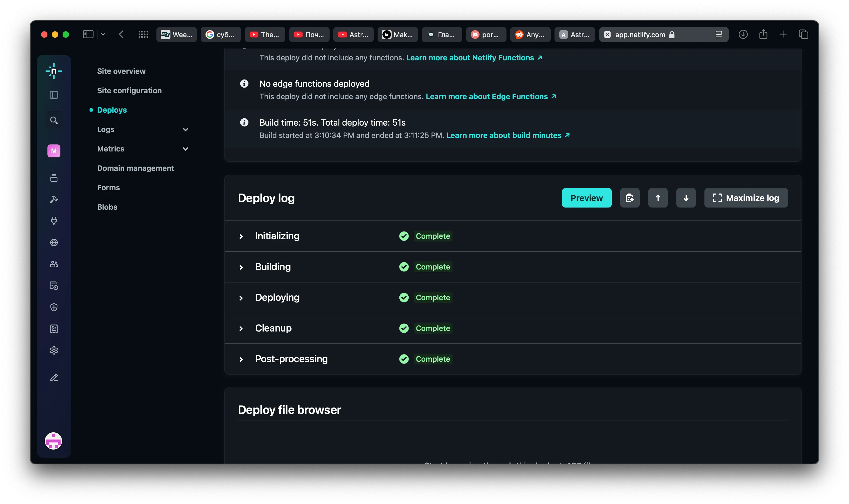849x504 pixels.
Task: Open the members people icon in sidebar
Action: [x=54, y=264]
